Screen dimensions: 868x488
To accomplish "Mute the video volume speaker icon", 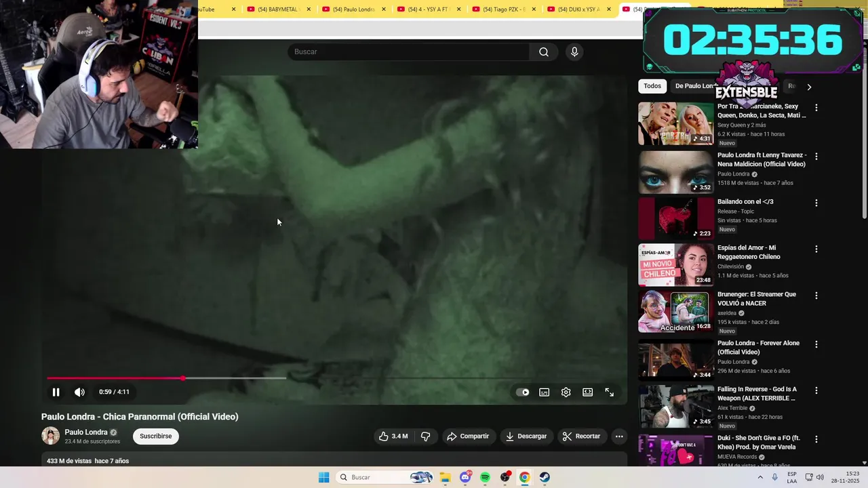I will pos(79,392).
